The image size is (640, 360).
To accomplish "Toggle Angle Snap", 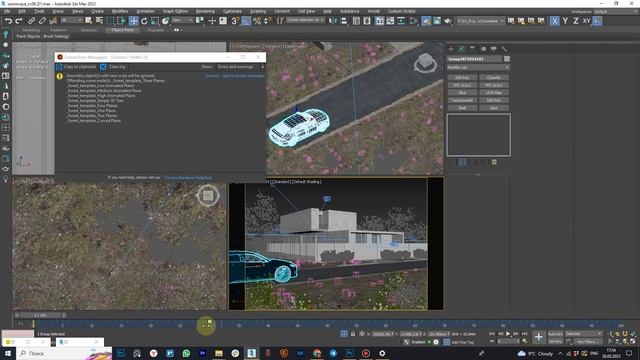I will pyautogui.click(x=246, y=21).
